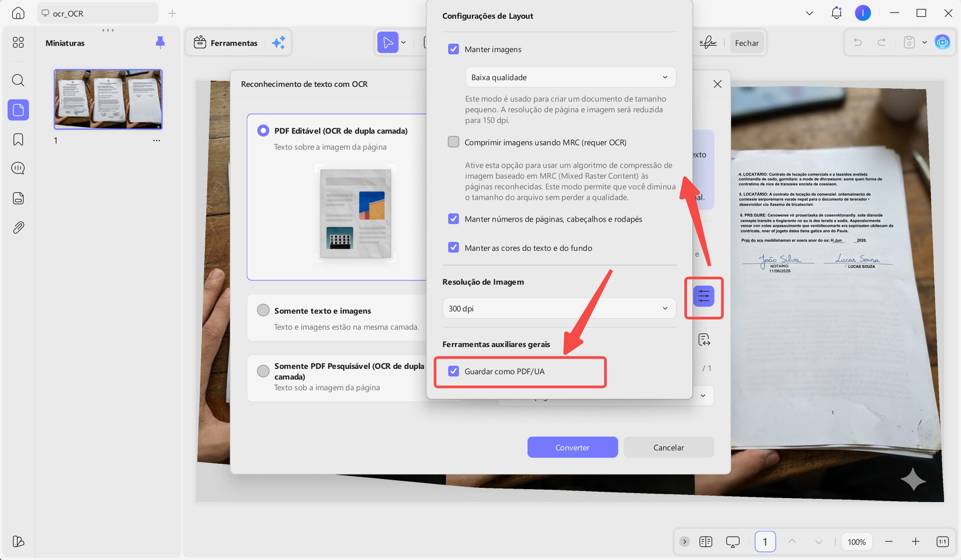Click the Cancelar button
The width and height of the screenshot is (961, 560).
click(669, 447)
